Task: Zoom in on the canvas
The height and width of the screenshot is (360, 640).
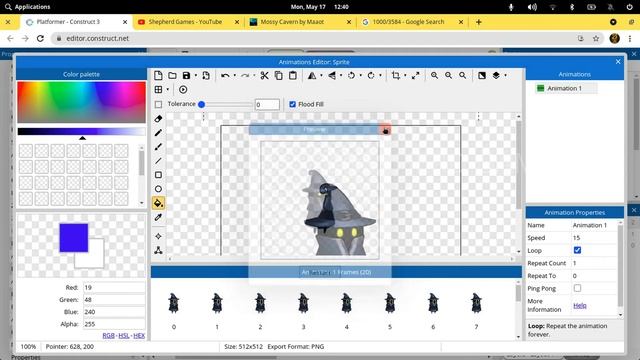Action: [434, 76]
